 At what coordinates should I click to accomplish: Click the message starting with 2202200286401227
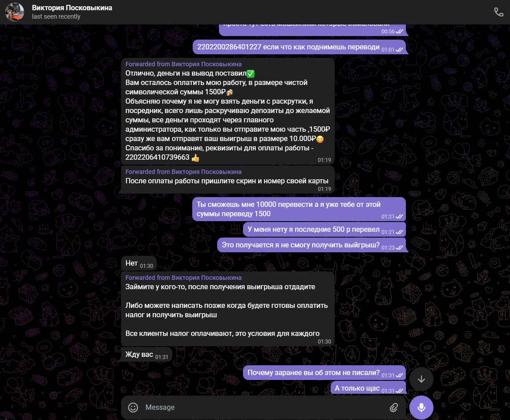click(299, 47)
